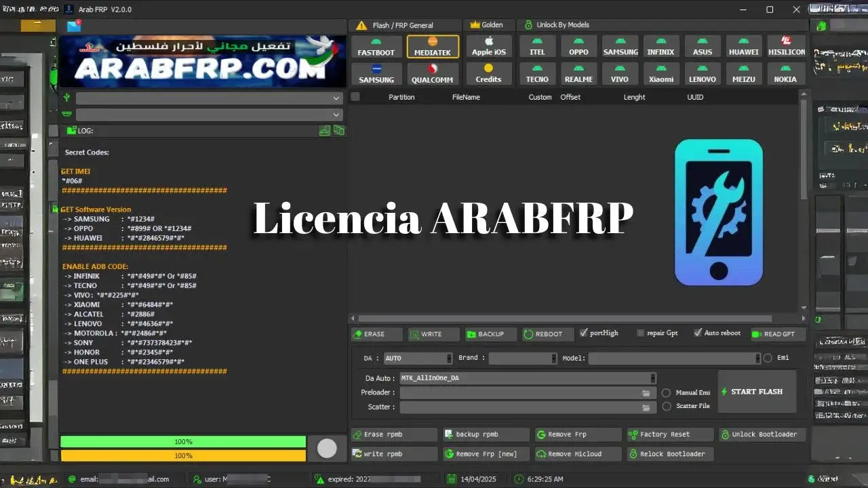This screenshot has height=488, width=868.
Task: Toggle the portHigh checkbox
Action: coord(583,333)
